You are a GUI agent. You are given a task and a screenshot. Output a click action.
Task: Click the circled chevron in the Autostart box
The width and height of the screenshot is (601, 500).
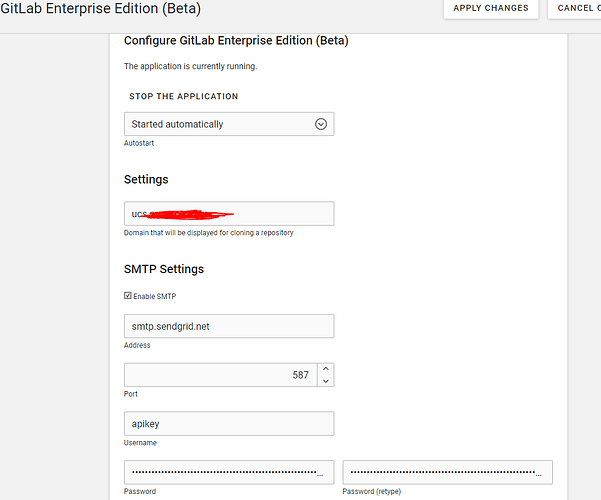(321, 124)
